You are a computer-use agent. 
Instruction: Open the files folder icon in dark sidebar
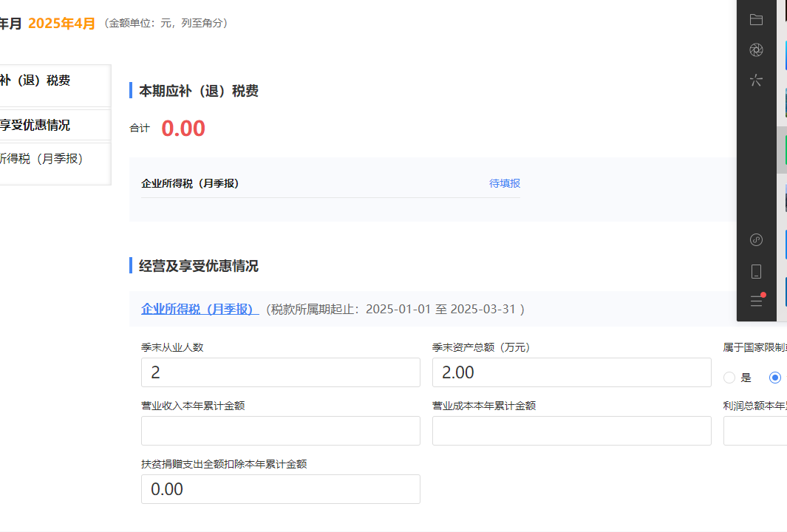tap(756, 19)
